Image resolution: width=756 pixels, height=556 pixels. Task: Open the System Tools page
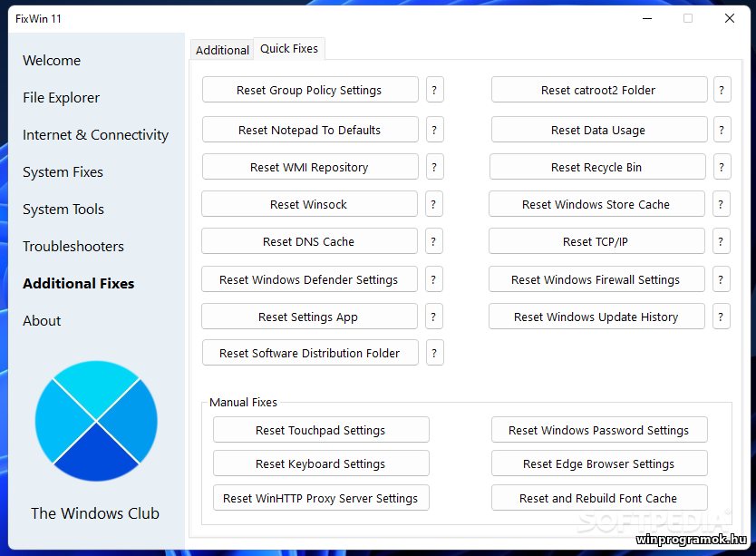(x=63, y=210)
